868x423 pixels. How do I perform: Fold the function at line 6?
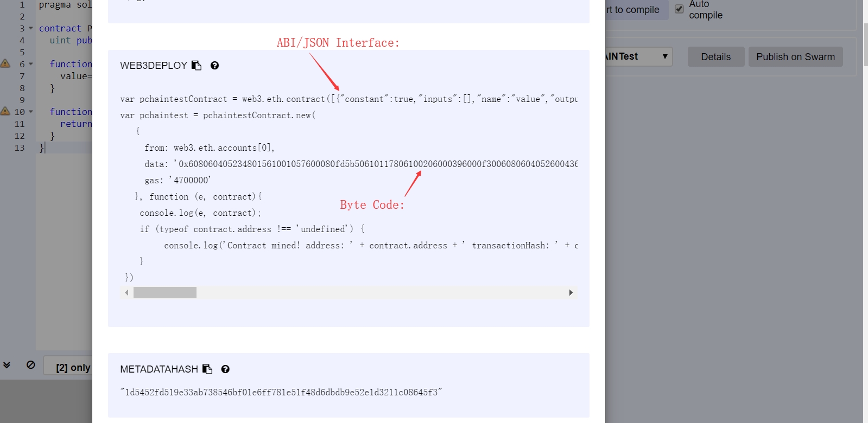click(x=31, y=64)
